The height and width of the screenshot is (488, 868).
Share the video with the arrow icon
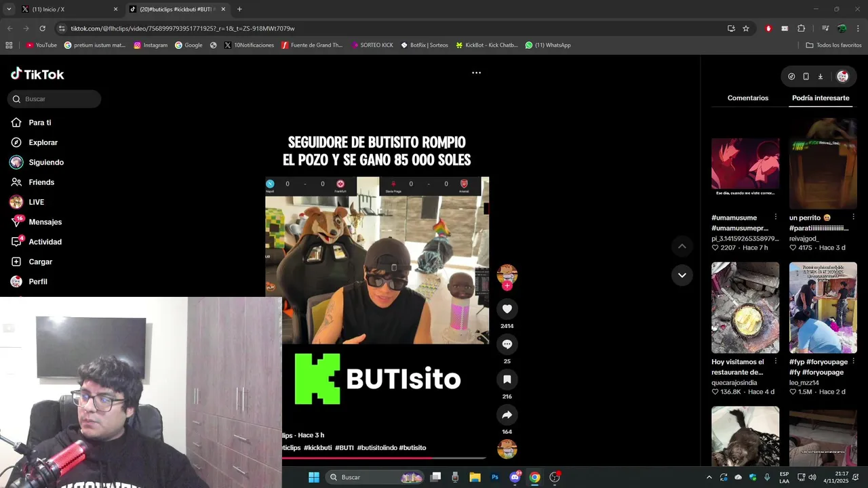coord(507,415)
